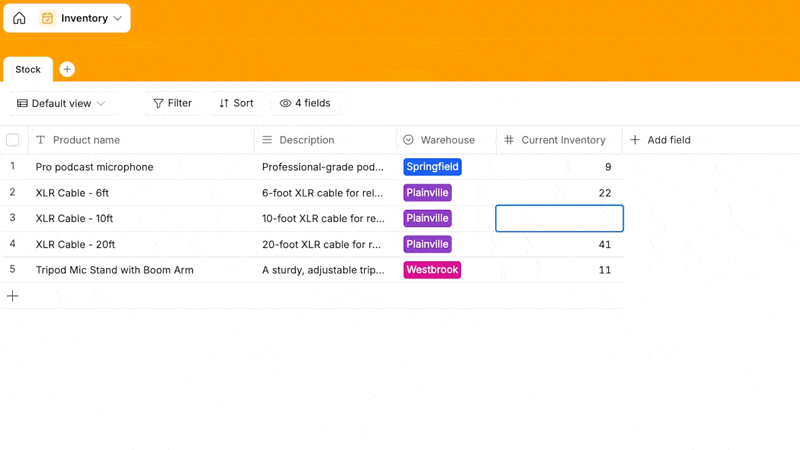Select the XLR Cable - 6ft cell
Viewport: 800px width, 450px height.
tap(142, 193)
